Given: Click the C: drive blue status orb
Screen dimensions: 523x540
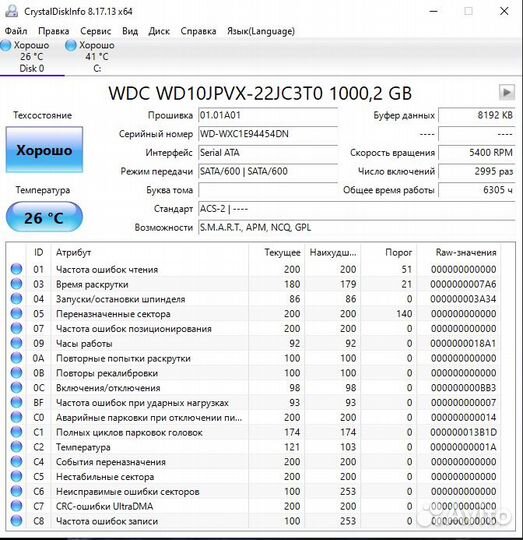Looking at the screenshot, I should coord(71,45).
